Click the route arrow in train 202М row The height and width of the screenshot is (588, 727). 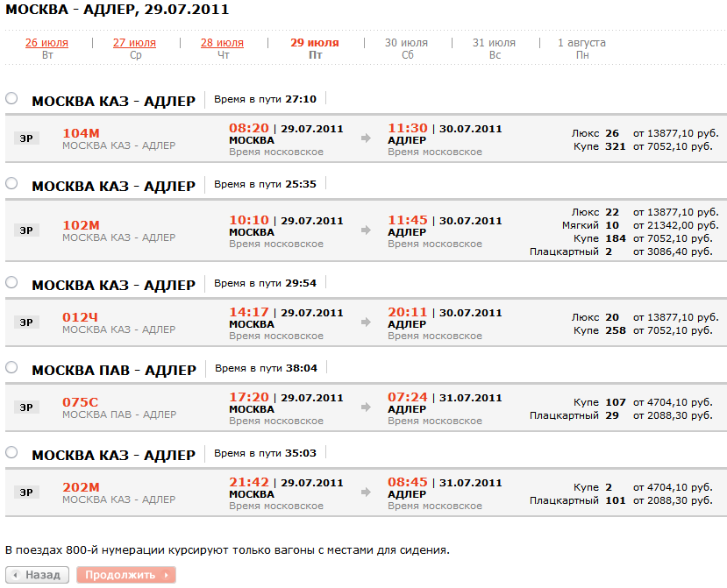point(365,492)
